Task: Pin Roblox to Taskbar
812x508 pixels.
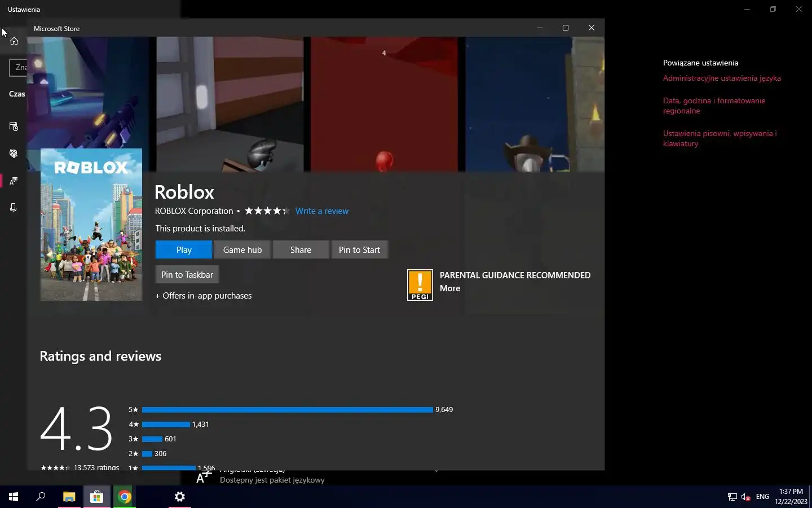Action: 187,274
